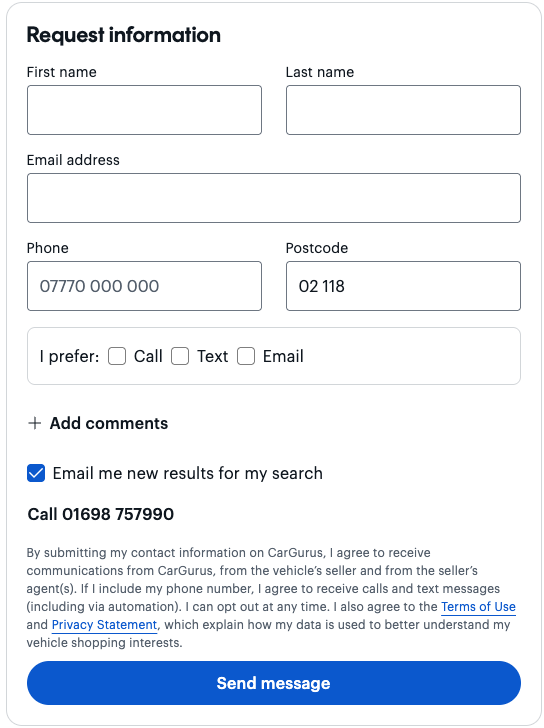Click the Postcode field showing 02 118
The height and width of the screenshot is (728, 544).
[x=403, y=286]
